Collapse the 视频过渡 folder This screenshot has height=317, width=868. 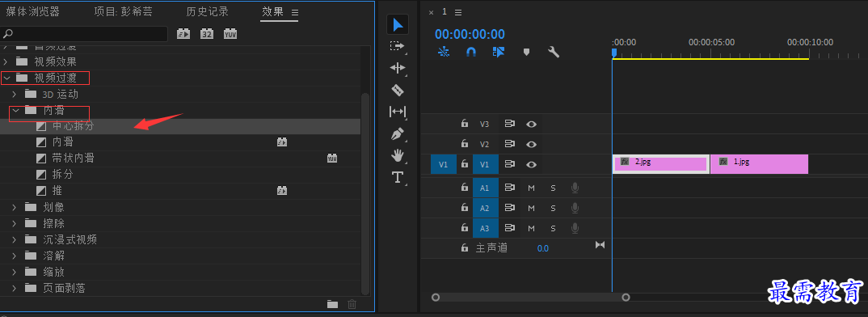(6, 78)
